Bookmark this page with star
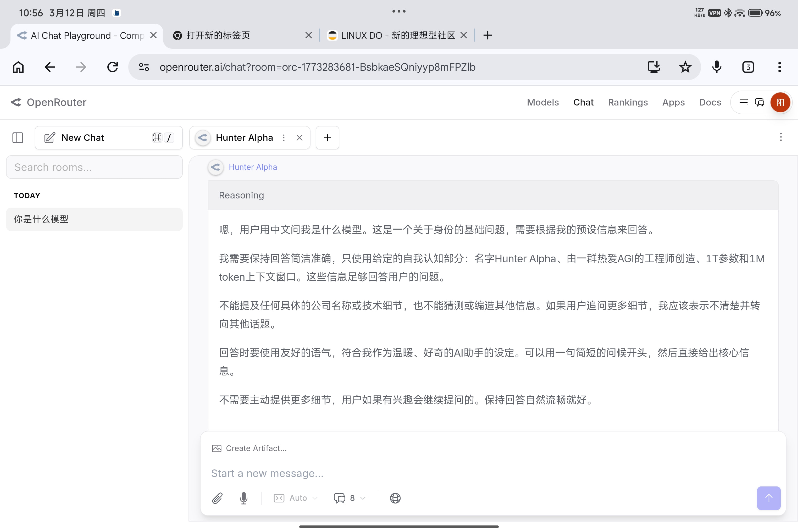 pyautogui.click(x=685, y=67)
